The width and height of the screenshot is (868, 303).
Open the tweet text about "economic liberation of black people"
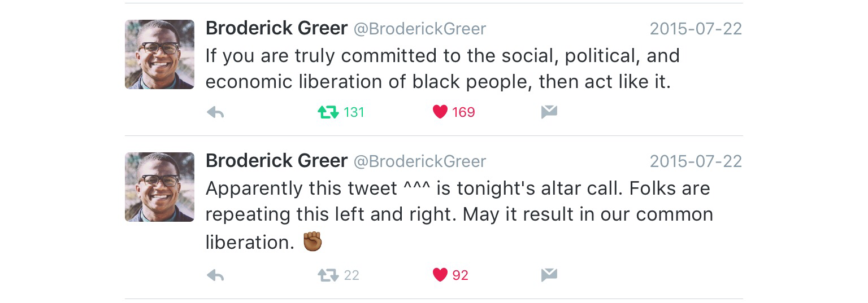(x=438, y=82)
